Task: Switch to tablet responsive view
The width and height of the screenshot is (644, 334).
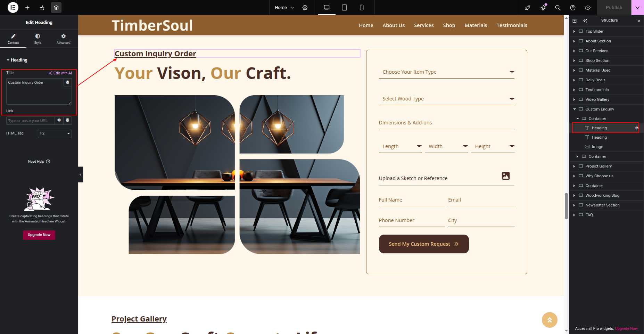Action: tap(344, 8)
